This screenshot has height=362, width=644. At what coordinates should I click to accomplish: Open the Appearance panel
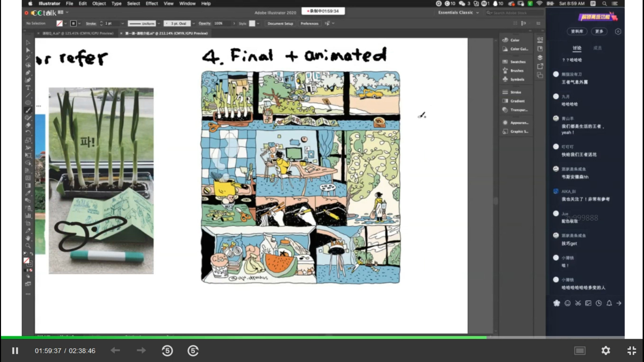coord(515,123)
